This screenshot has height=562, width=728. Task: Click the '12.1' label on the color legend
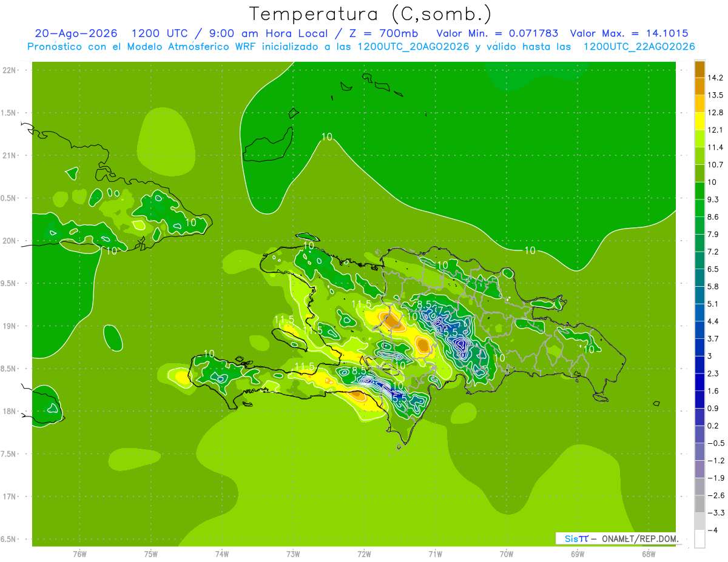tap(716, 130)
